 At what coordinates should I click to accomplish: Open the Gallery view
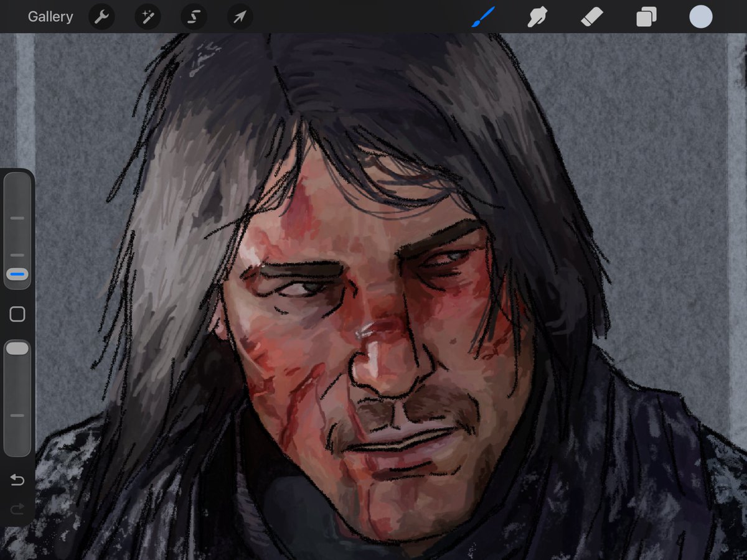(50, 17)
